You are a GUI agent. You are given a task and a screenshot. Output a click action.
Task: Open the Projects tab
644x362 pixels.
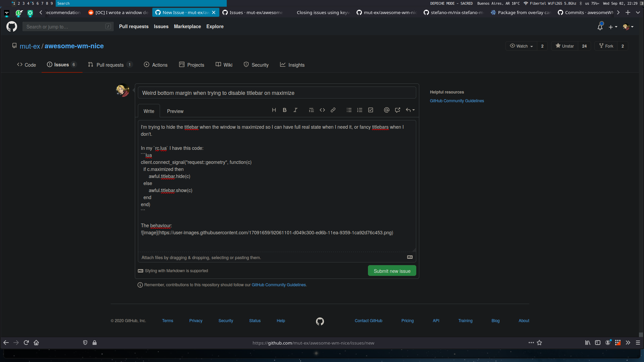[x=192, y=65]
